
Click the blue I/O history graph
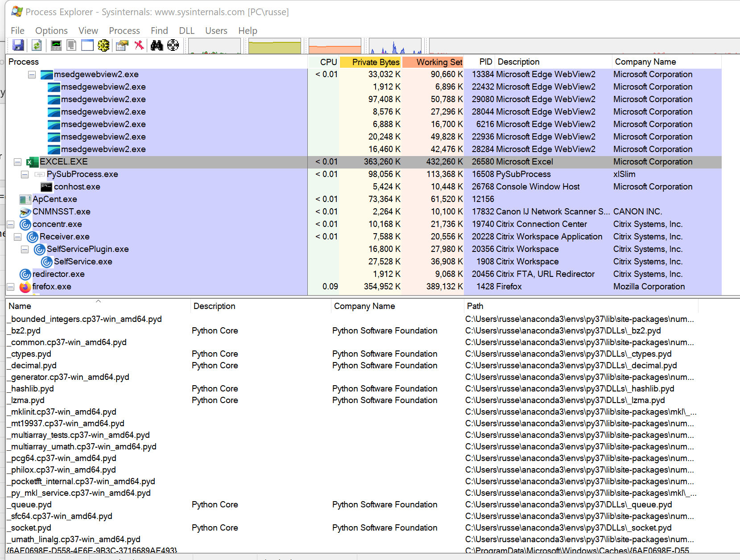[395, 46]
